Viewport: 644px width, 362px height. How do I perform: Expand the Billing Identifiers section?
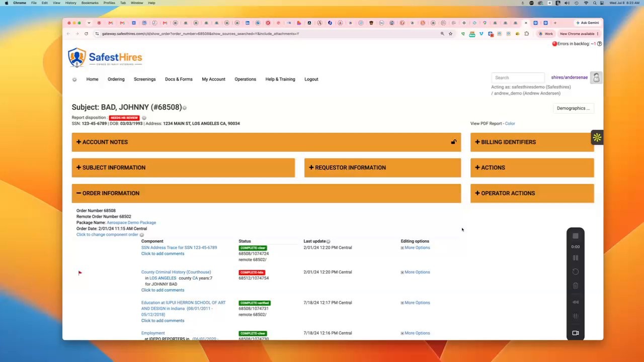pyautogui.click(x=532, y=142)
